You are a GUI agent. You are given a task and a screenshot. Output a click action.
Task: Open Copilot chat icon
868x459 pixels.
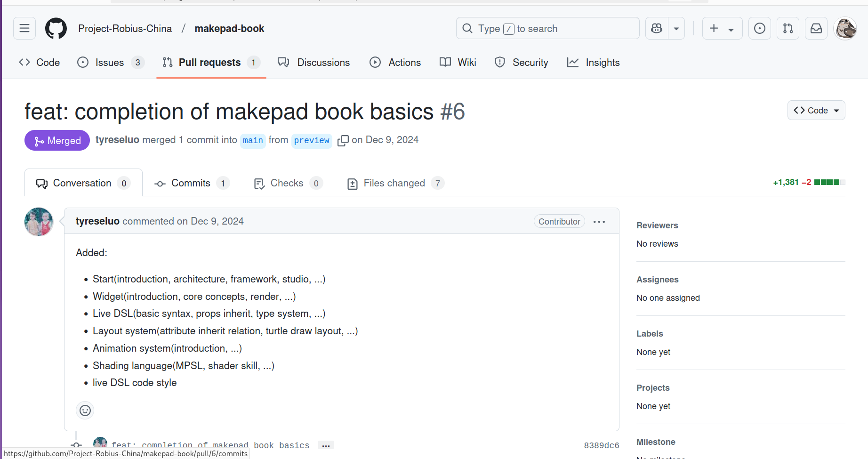coord(657,28)
